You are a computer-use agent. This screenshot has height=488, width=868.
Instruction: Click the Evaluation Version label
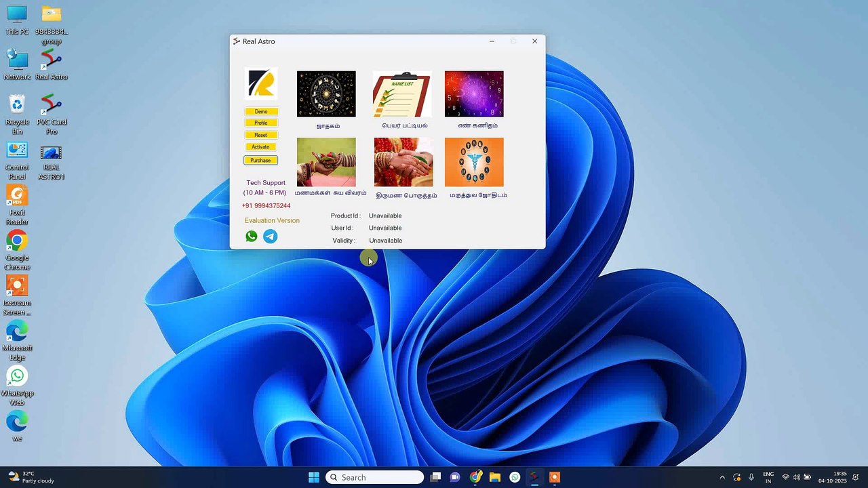(272, 220)
